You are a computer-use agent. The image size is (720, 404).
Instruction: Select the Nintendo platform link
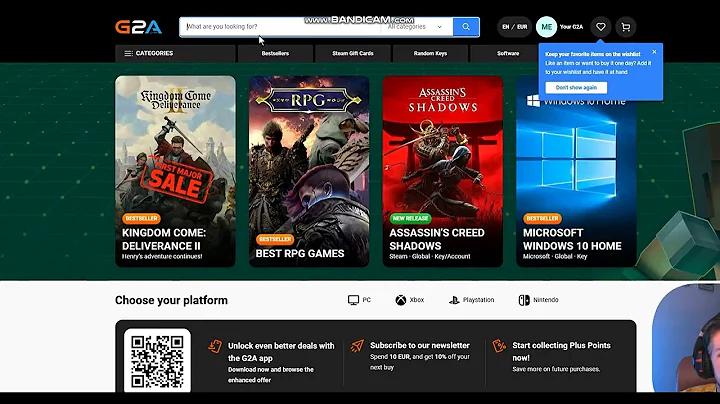(539, 300)
